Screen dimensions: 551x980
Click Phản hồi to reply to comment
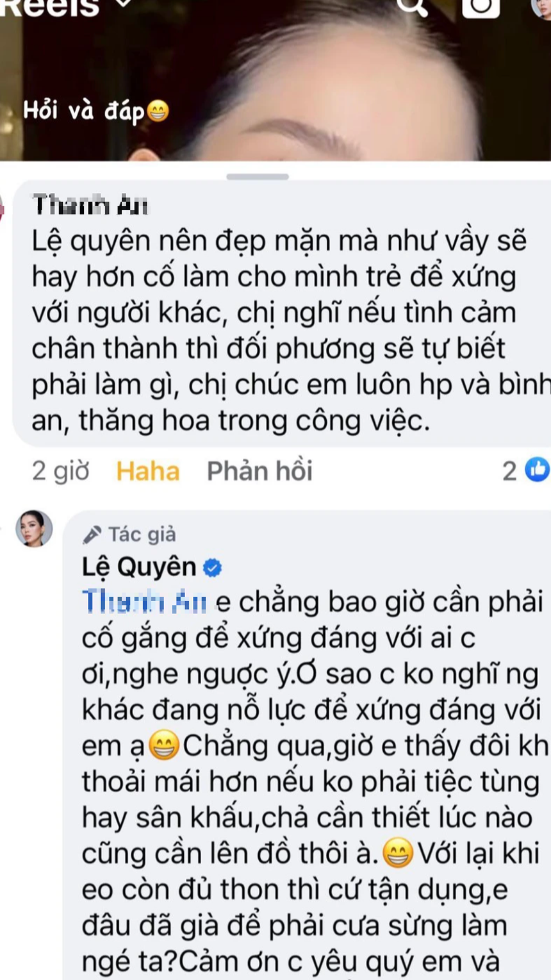coord(259,471)
